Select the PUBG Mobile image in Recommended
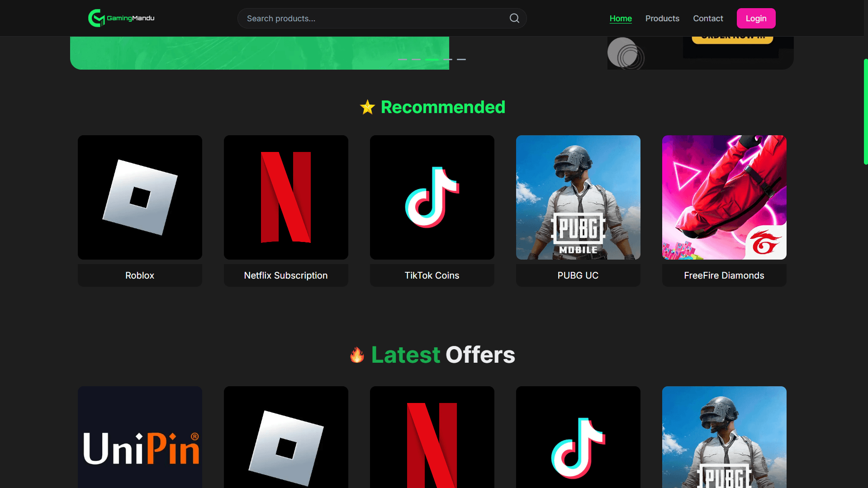Image resolution: width=868 pixels, height=488 pixels. point(578,197)
